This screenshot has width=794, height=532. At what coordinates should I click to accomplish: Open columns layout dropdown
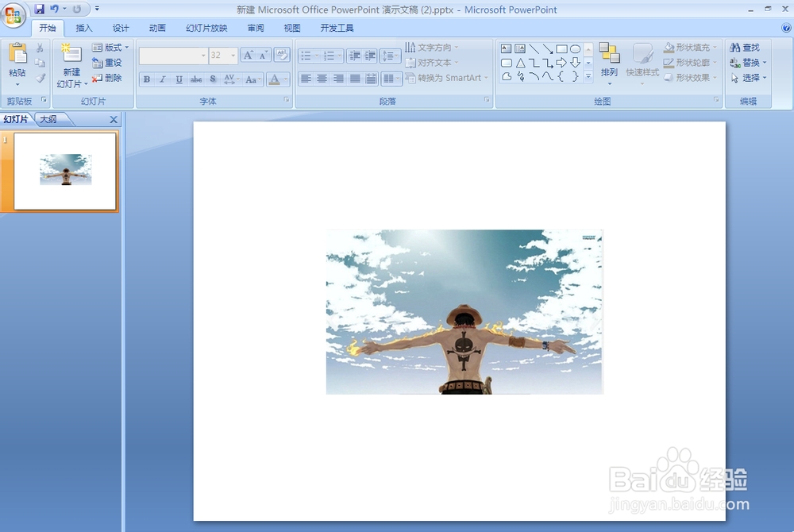391,79
